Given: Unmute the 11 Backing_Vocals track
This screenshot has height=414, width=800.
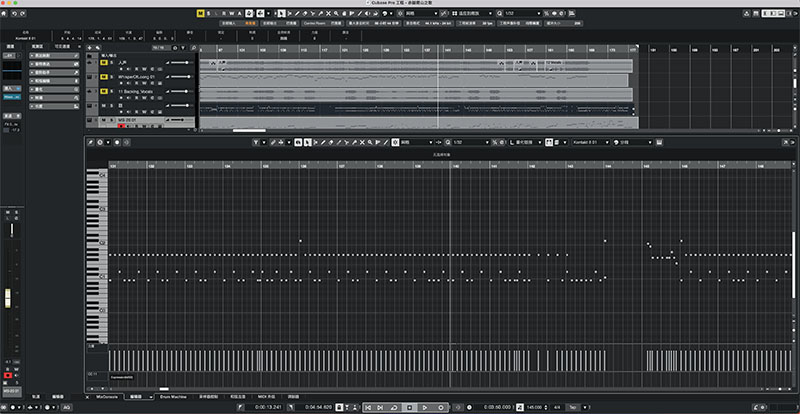Looking at the screenshot, I should click(x=104, y=91).
